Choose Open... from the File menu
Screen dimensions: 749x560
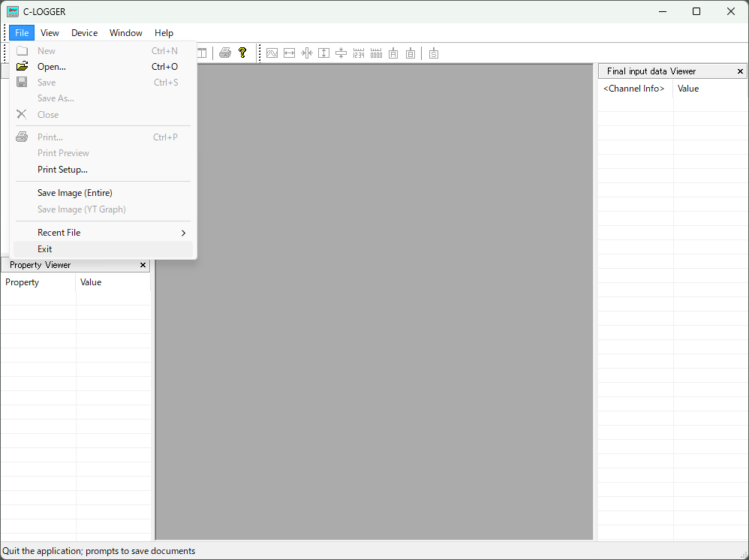click(52, 67)
